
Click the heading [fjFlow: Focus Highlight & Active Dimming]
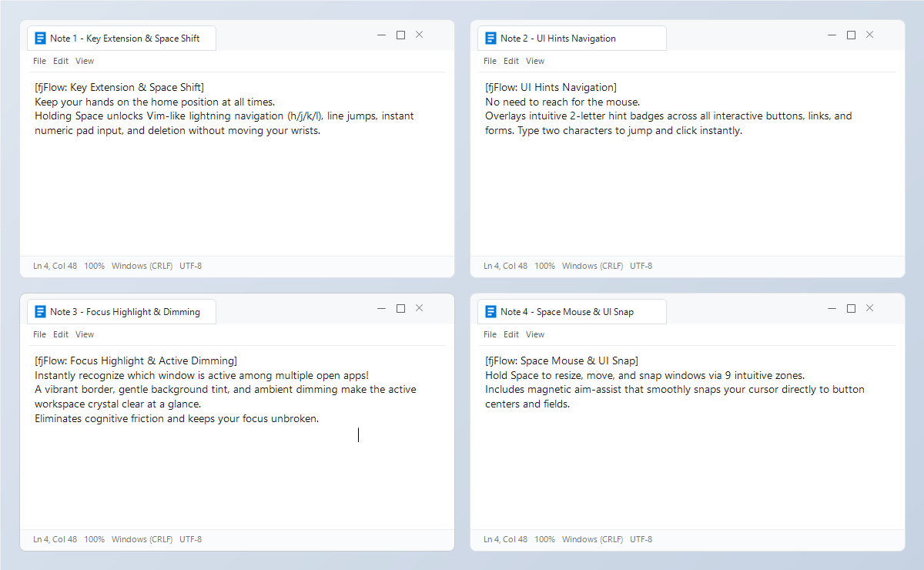click(x=136, y=360)
